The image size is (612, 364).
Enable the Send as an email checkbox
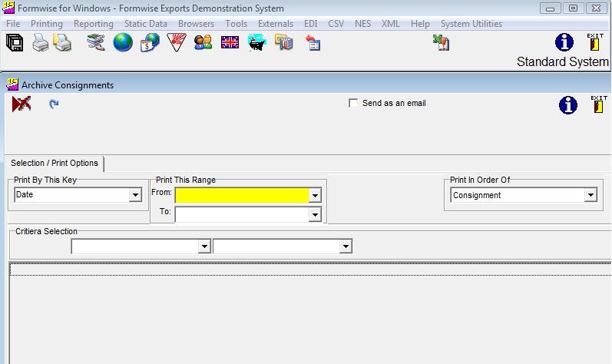point(353,103)
